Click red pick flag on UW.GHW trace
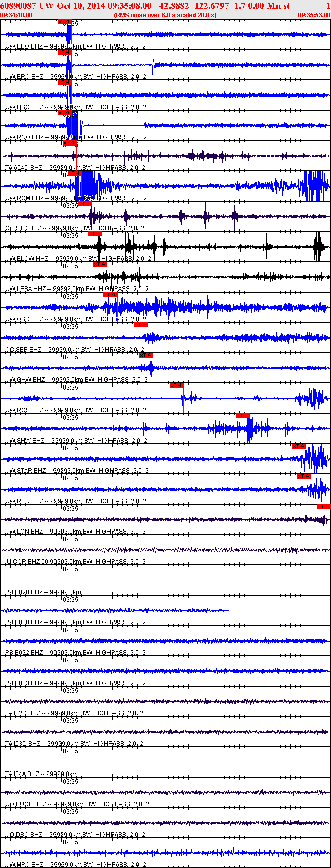The height and width of the screenshot is (868, 331). (x=146, y=355)
